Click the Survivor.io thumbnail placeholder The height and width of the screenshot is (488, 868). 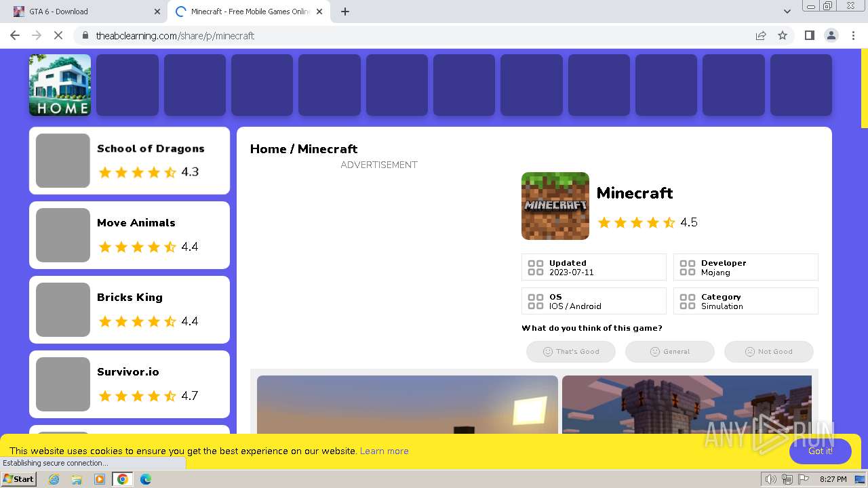pos(63,384)
